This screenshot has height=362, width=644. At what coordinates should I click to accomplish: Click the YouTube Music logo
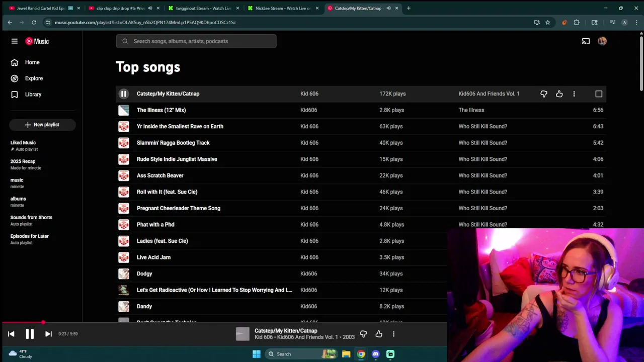[37, 41]
